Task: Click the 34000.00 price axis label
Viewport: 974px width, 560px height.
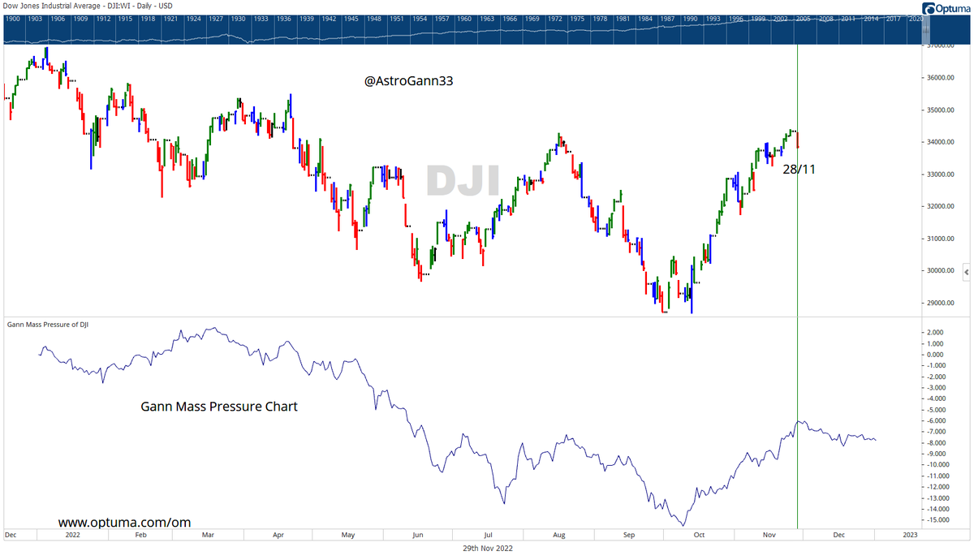Action: tap(942, 142)
